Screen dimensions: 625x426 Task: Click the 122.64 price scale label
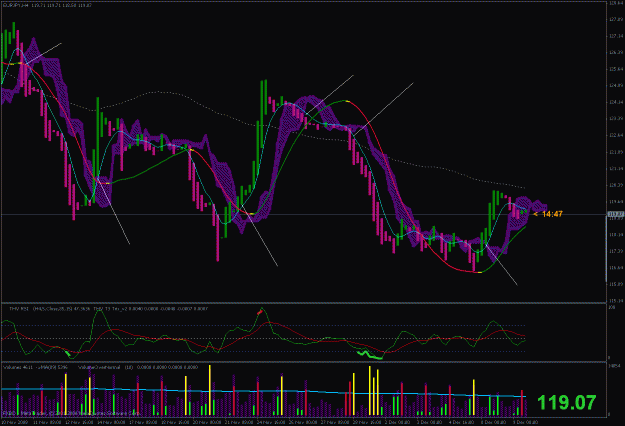pyautogui.click(x=616, y=135)
